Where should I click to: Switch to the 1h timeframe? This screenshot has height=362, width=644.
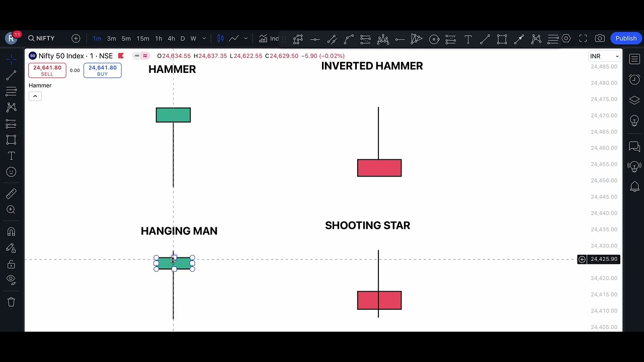click(x=158, y=39)
